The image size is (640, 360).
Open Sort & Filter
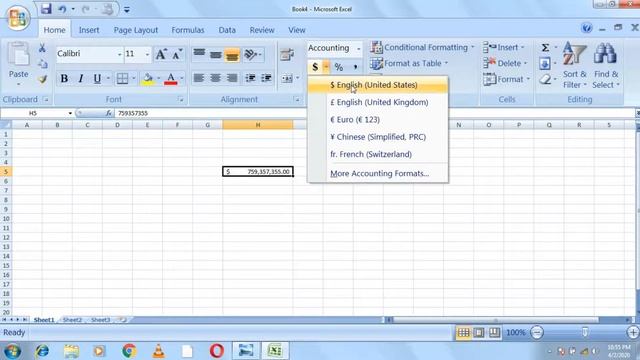coord(575,66)
